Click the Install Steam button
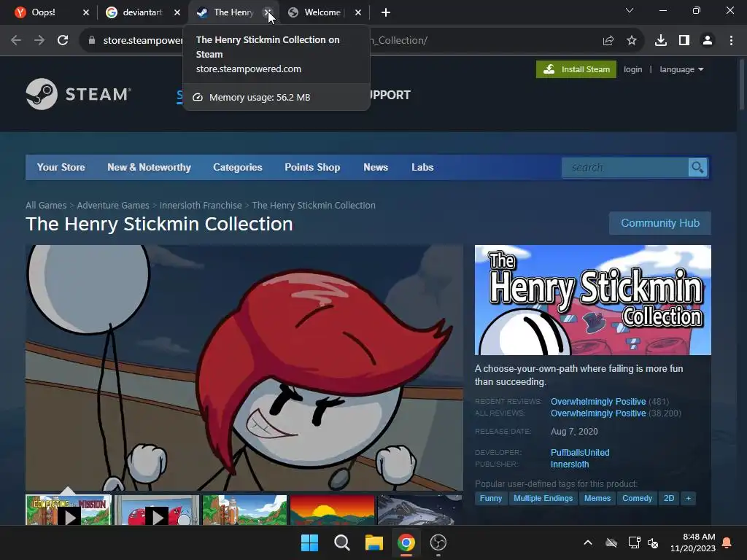The width and height of the screenshot is (747, 560). click(x=576, y=69)
